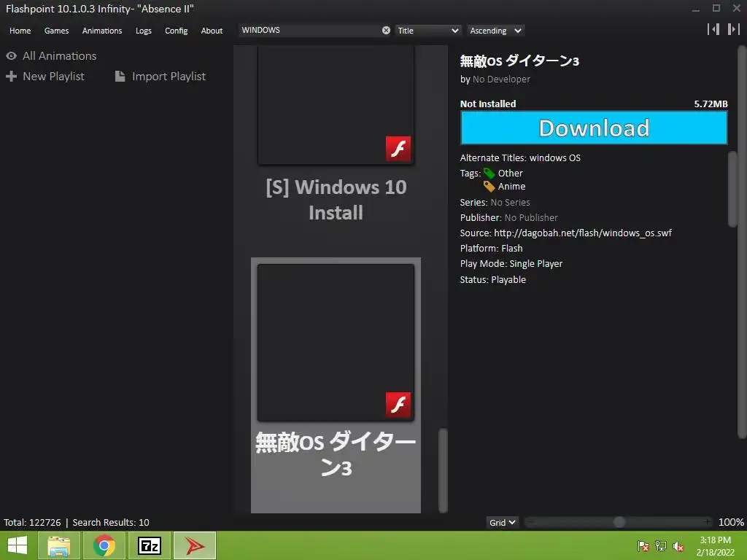Toggle the left sidebar visibility icon
The image size is (747, 560).
713,29
